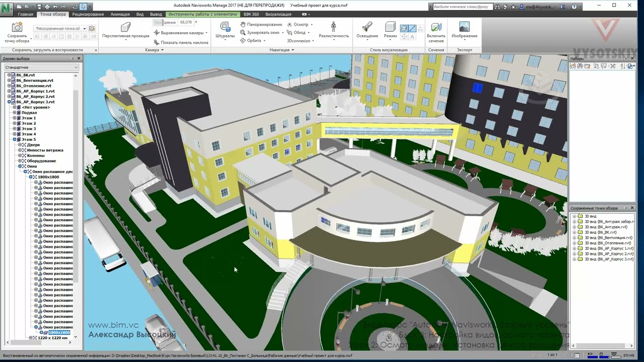Image resolution: width=644 pixels, height=362 pixels.
Task: Activate the Штурвалы steering wheels tool
Action: pos(225,27)
